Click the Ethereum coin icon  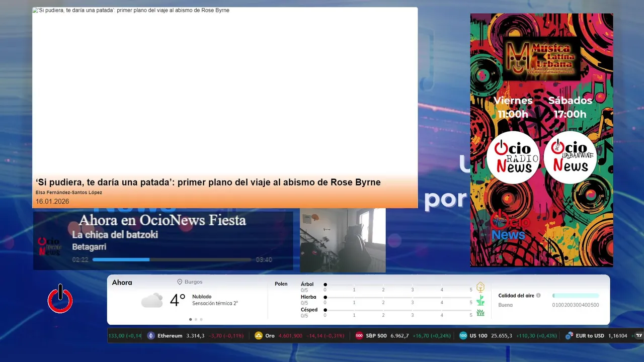click(151, 336)
